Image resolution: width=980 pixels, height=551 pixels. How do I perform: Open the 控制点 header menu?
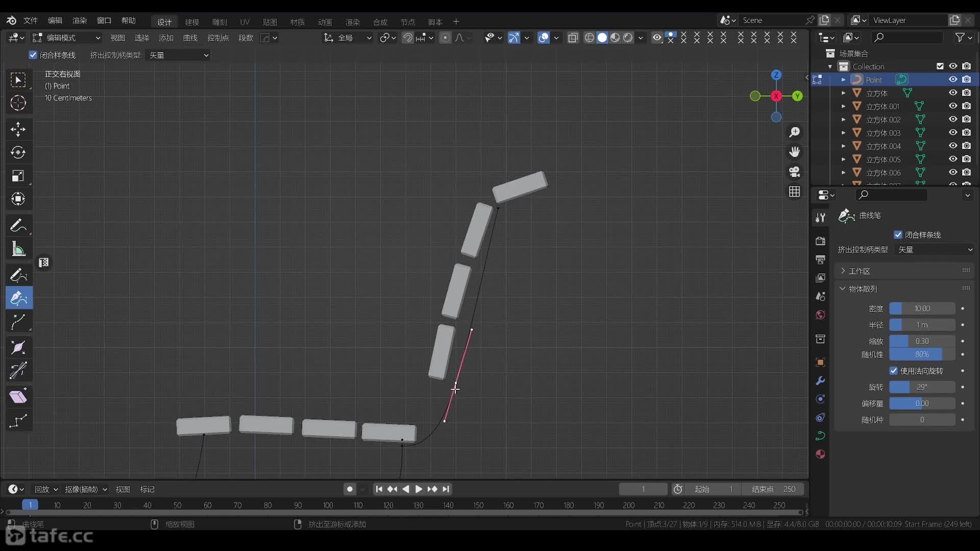[x=218, y=38]
